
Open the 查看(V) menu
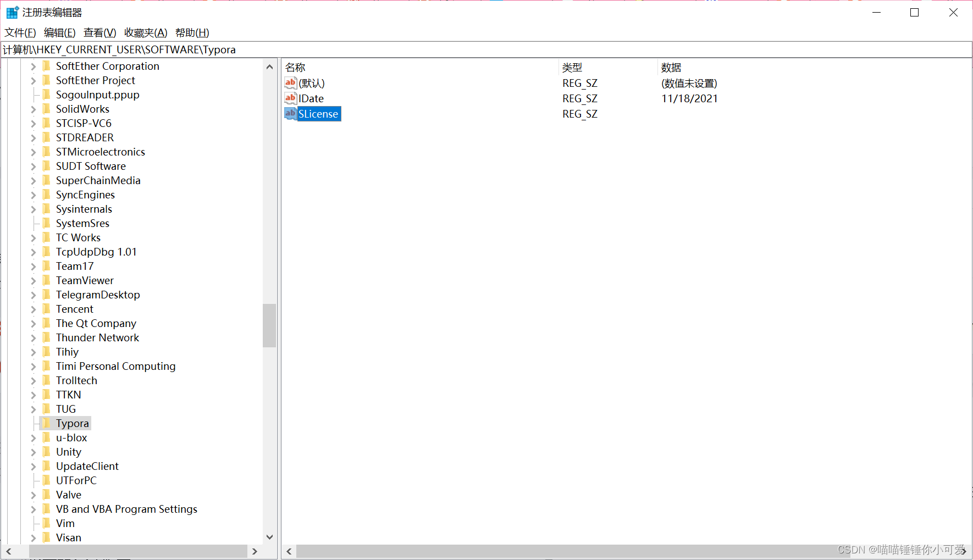[x=100, y=32]
